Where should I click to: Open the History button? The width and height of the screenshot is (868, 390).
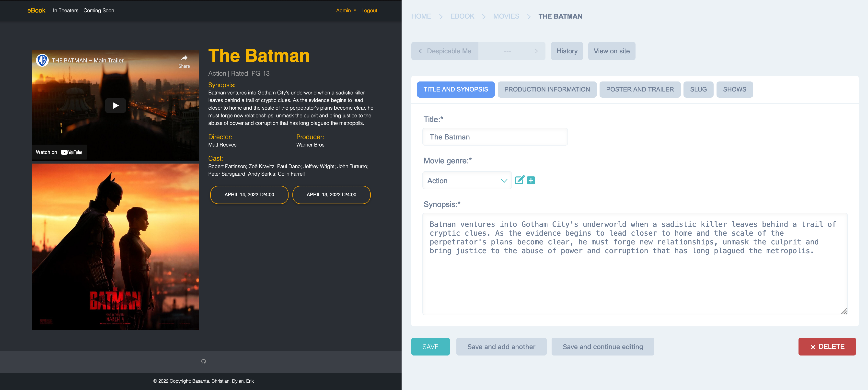point(567,51)
